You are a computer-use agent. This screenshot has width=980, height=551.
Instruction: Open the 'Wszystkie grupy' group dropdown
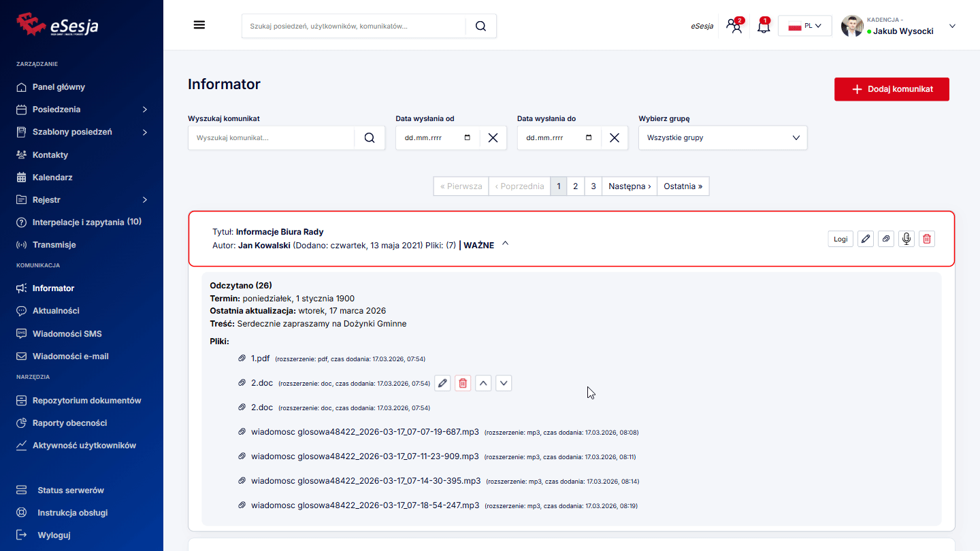tap(723, 137)
